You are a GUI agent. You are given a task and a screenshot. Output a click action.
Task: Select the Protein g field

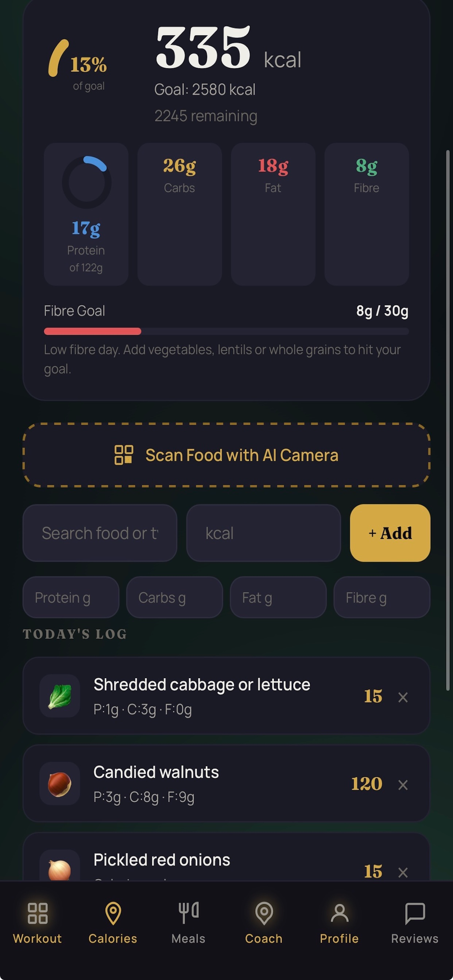coord(71,597)
